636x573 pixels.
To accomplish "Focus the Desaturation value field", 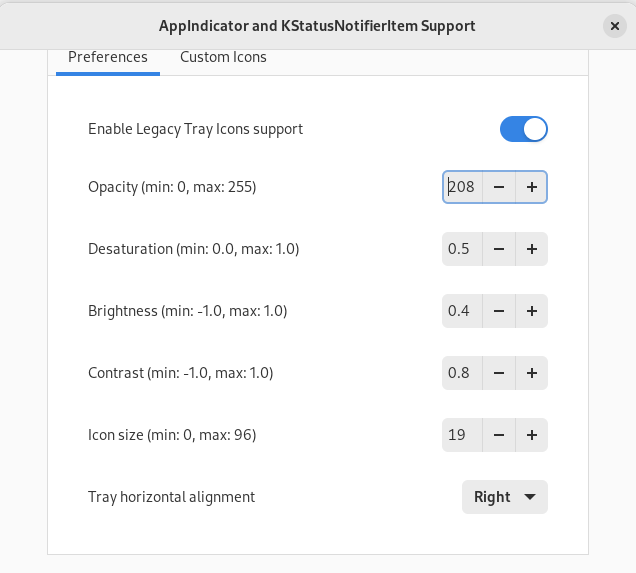I will (x=462, y=249).
